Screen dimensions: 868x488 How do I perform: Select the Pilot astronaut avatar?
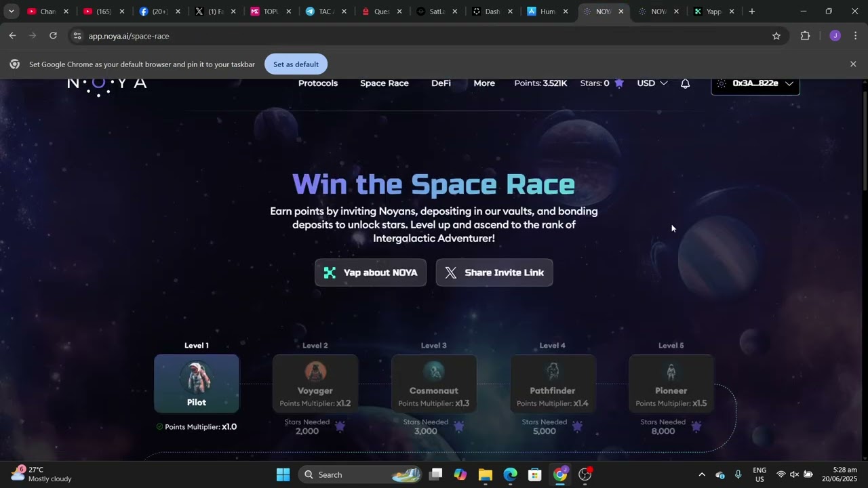[x=197, y=377]
